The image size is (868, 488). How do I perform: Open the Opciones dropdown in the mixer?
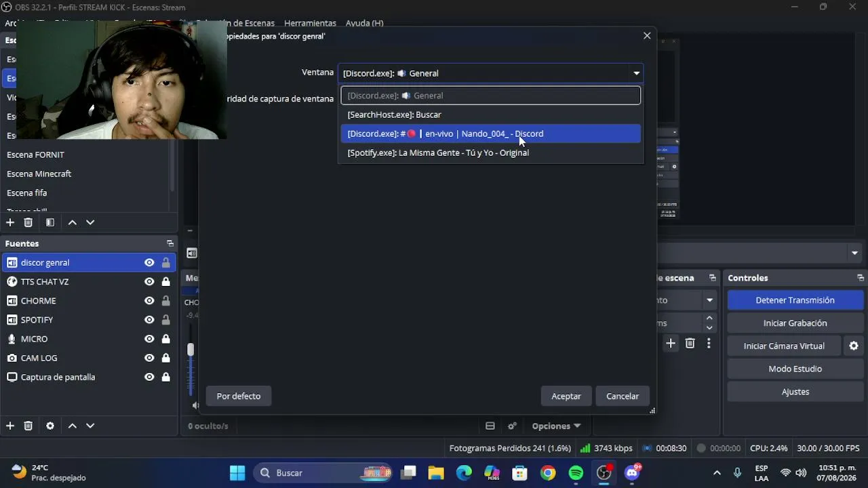(x=556, y=426)
